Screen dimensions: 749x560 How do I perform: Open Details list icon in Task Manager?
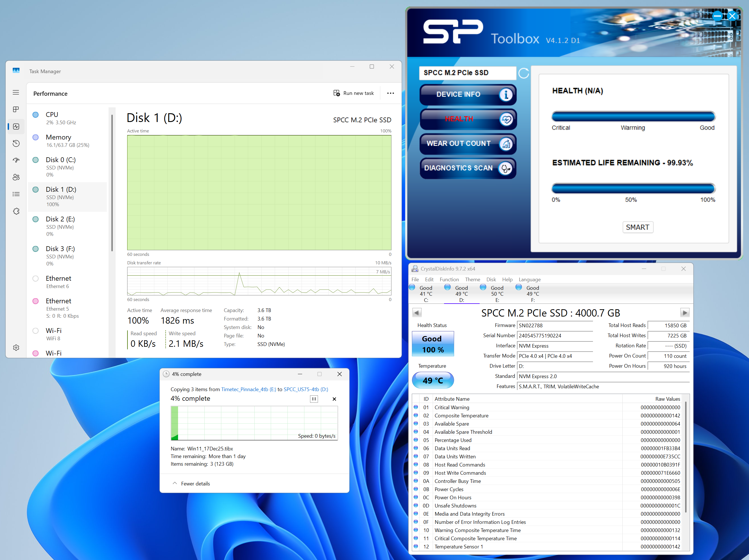(x=16, y=194)
